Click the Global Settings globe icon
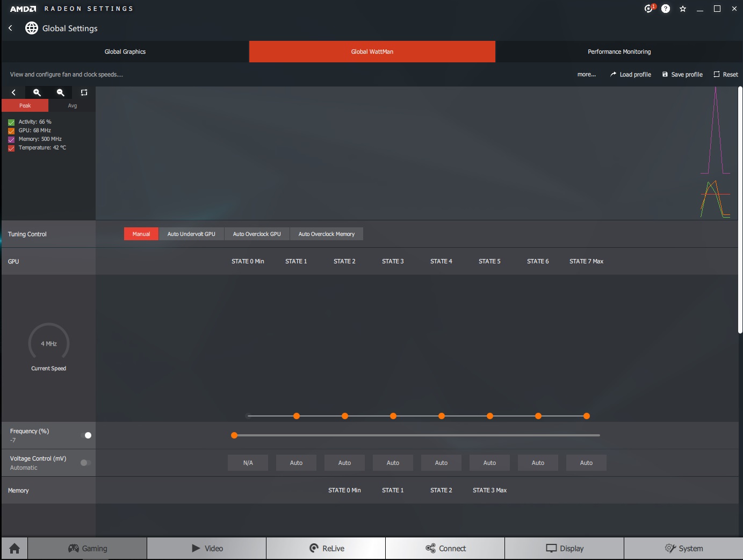The width and height of the screenshot is (743, 560). click(x=32, y=28)
